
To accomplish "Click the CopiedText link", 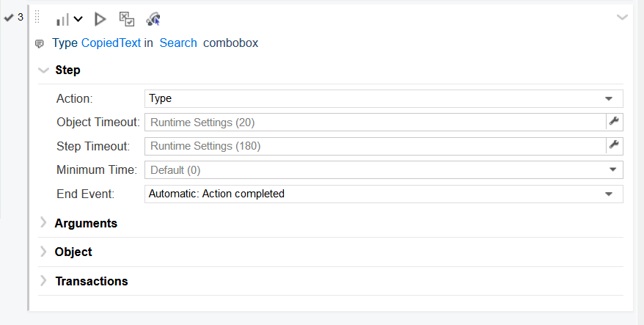I will pyautogui.click(x=111, y=43).
